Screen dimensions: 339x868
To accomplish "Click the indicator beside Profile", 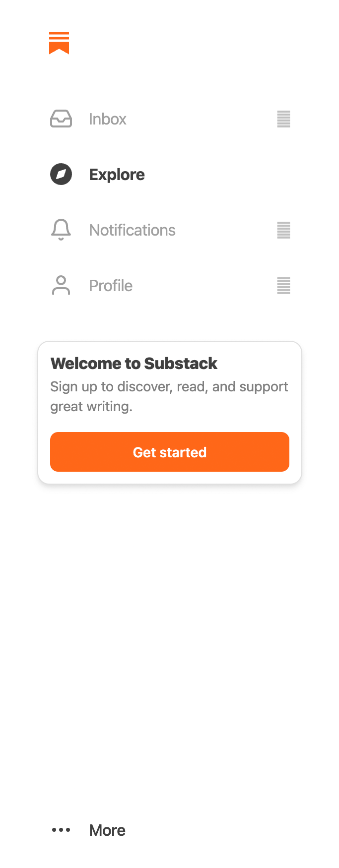I will [x=283, y=286].
